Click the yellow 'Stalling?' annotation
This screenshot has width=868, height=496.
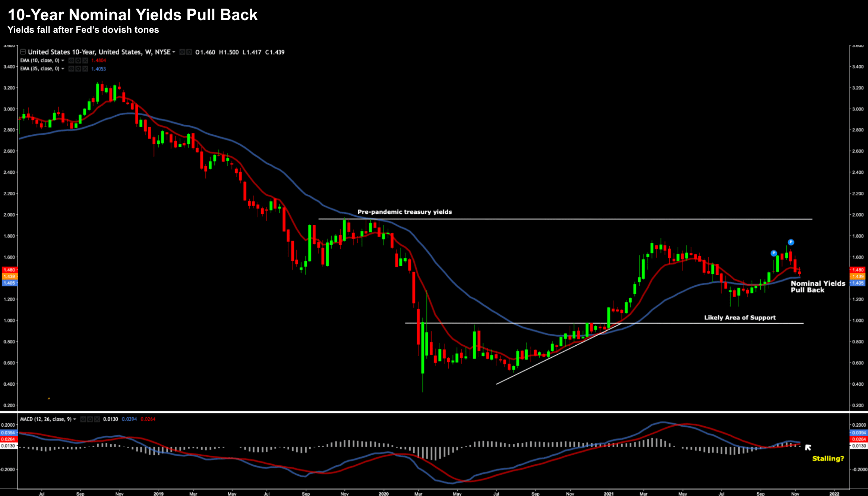pyautogui.click(x=828, y=458)
